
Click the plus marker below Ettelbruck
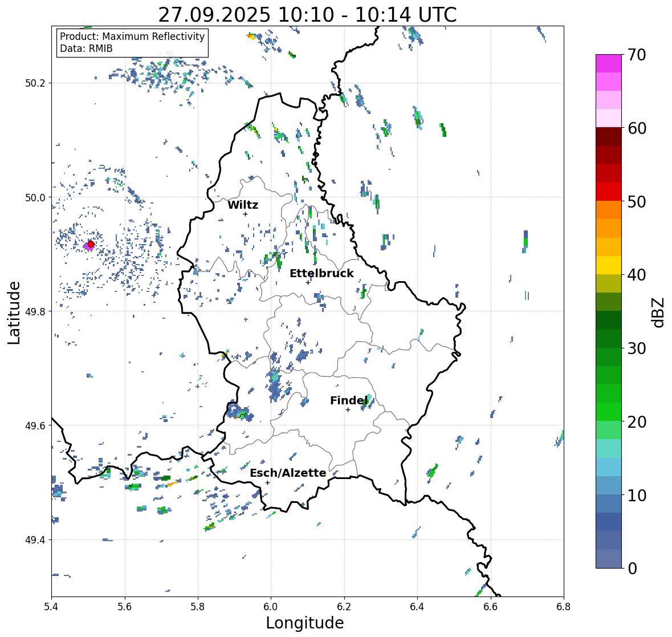(x=308, y=282)
